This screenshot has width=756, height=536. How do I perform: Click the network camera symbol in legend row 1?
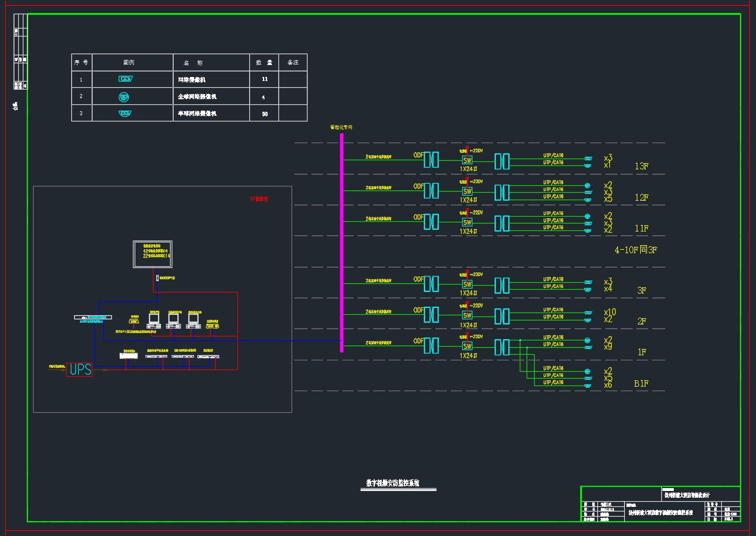[x=125, y=79]
